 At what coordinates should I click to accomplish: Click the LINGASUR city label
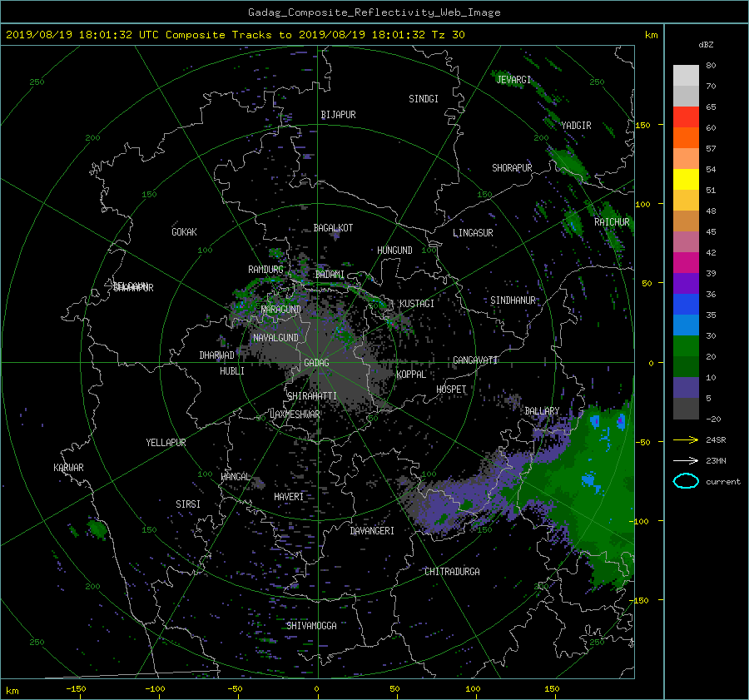(473, 233)
